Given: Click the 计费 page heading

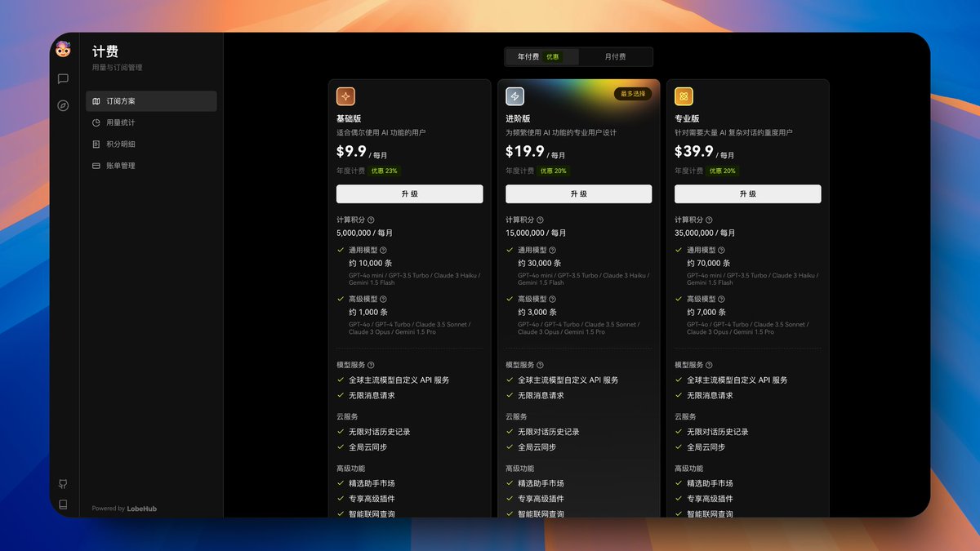Looking at the screenshot, I should pos(105,51).
